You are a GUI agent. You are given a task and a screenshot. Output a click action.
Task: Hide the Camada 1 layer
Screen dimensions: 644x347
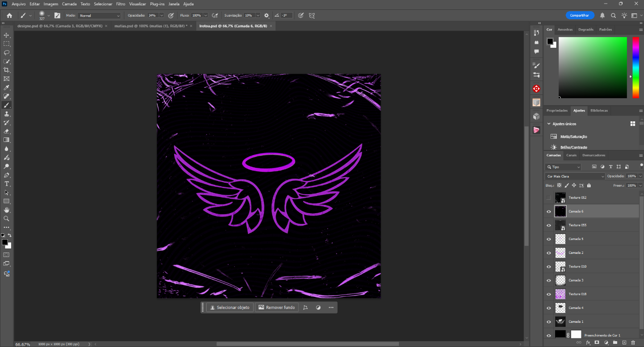click(x=549, y=321)
